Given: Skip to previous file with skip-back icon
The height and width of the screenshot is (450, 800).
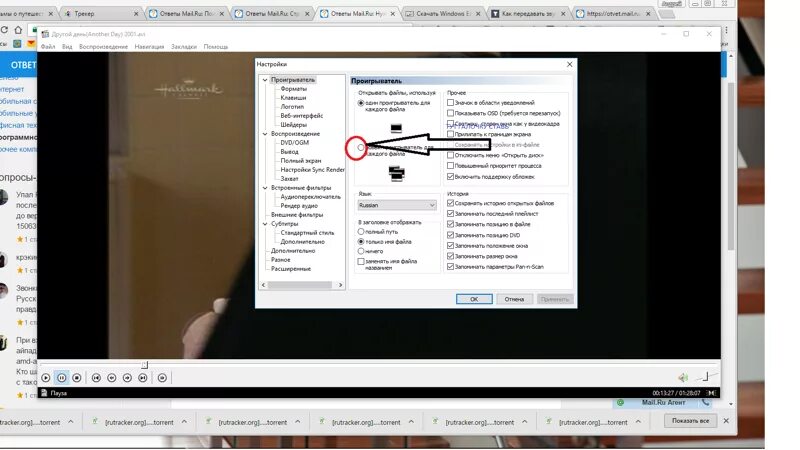Looking at the screenshot, I should (x=96, y=378).
